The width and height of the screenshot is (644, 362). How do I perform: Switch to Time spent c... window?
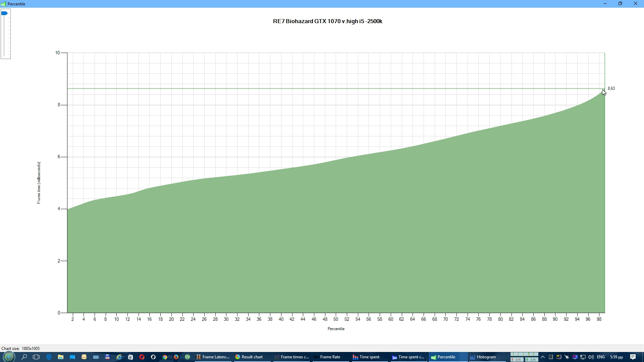409,357
